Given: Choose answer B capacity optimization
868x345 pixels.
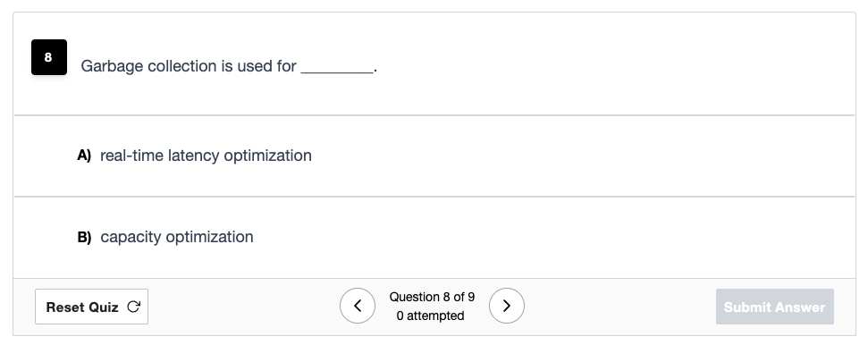Looking at the screenshot, I should point(434,237).
